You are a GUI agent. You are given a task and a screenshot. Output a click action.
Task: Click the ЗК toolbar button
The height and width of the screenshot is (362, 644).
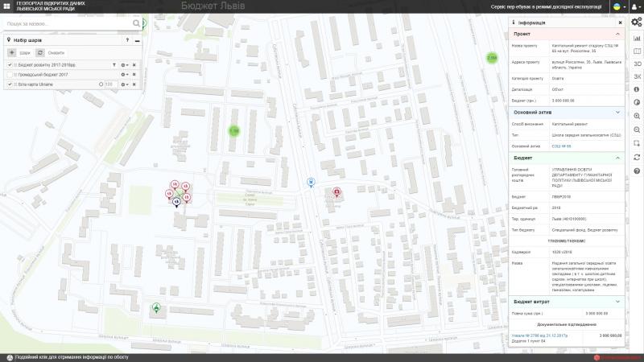click(637, 76)
